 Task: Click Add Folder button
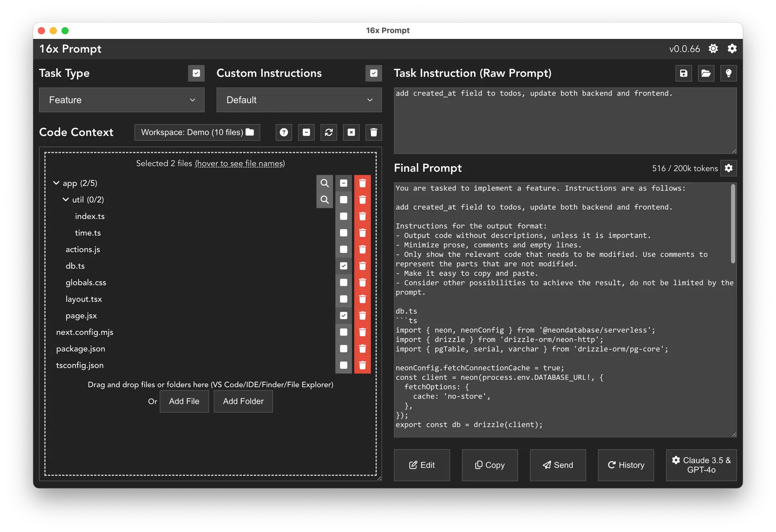click(x=243, y=401)
